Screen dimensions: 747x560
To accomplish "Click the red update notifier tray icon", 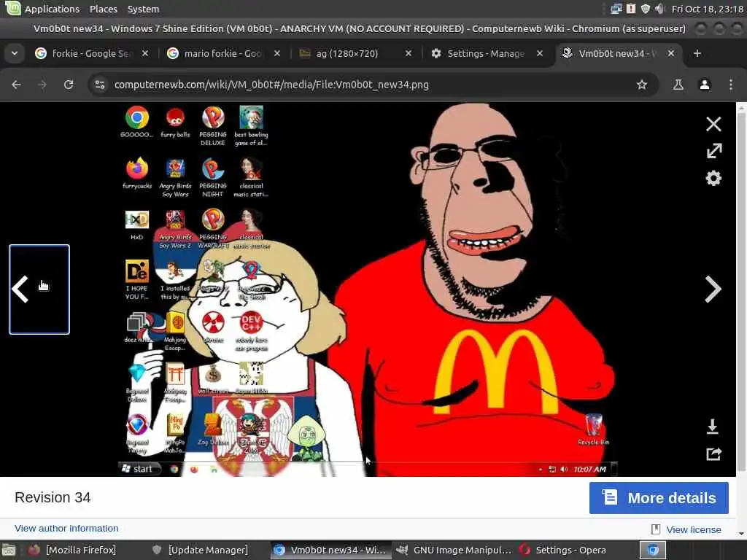I will point(631,9).
